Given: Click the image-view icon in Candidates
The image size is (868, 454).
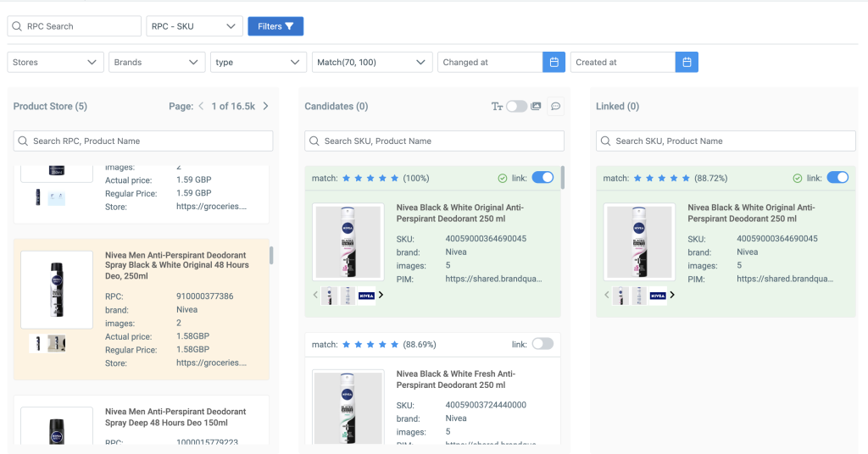Looking at the screenshot, I should click(x=536, y=106).
